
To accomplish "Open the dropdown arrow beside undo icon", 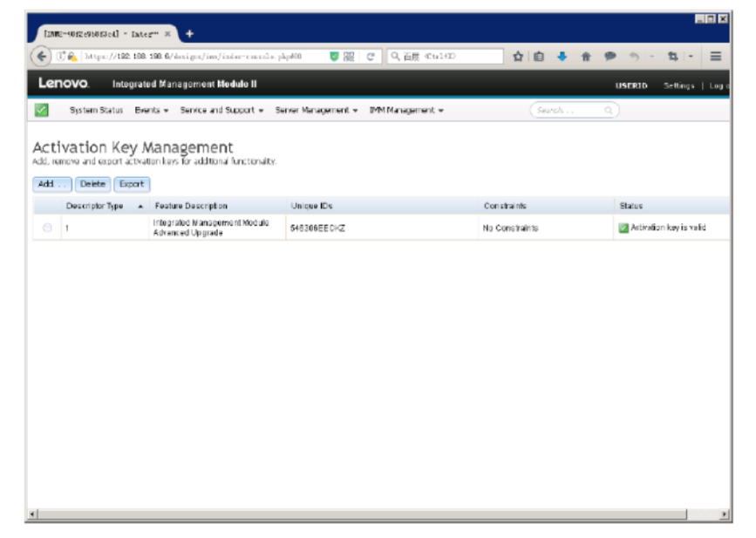I will 652,57.
